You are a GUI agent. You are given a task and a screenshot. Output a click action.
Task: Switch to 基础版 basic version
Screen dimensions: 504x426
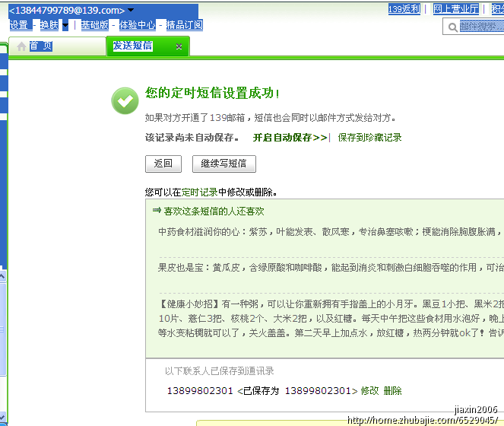click(94, 25)
